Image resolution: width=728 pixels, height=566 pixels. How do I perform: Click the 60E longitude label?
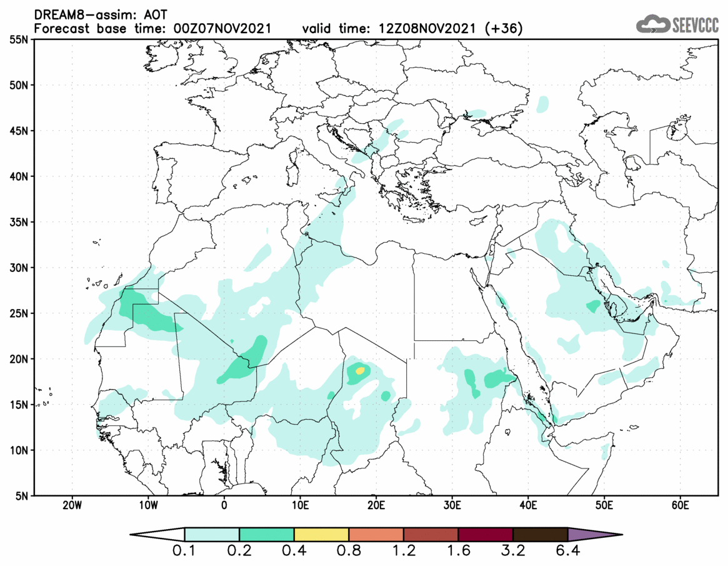point(680,505)
